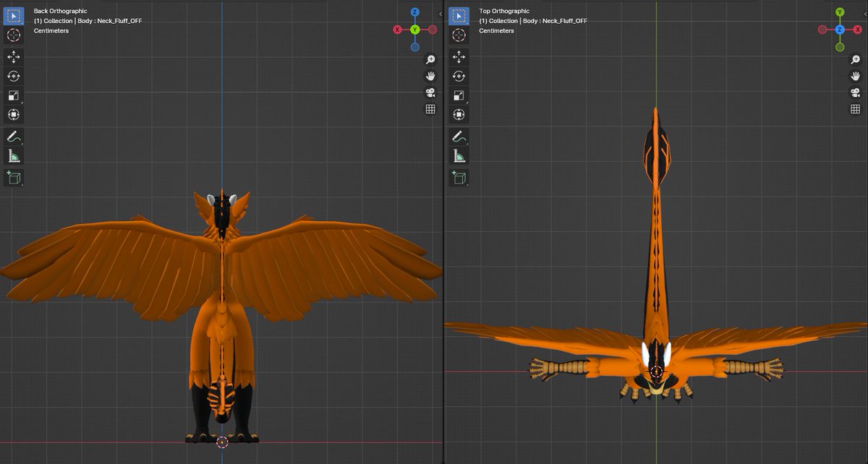Screen dimensions: 868x464
Task: Click the zoom magnifier in Top Orthographic viewport
Action: pos(855,60)
